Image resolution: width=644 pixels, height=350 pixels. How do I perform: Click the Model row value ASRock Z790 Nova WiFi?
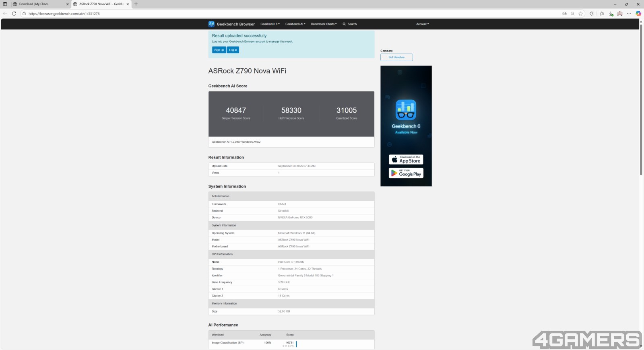(x=293, y=240)
